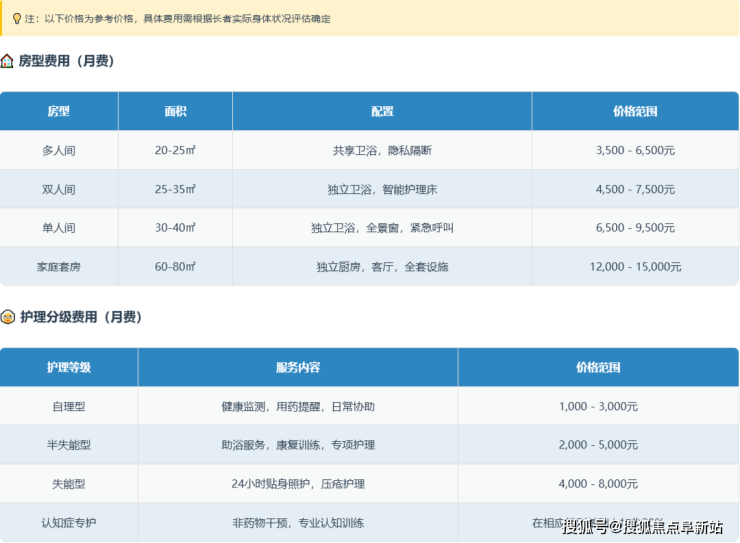This screenshot has width=740, height=543.
Task: Click the 半失能型 care level cell
Action: (x=69, y=445)
